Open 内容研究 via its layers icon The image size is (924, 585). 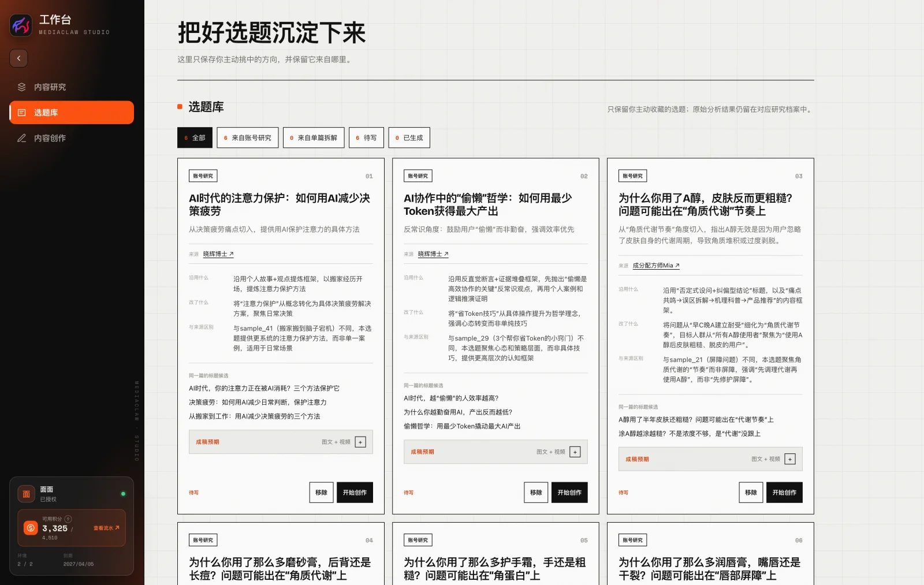tap(22, 87)
